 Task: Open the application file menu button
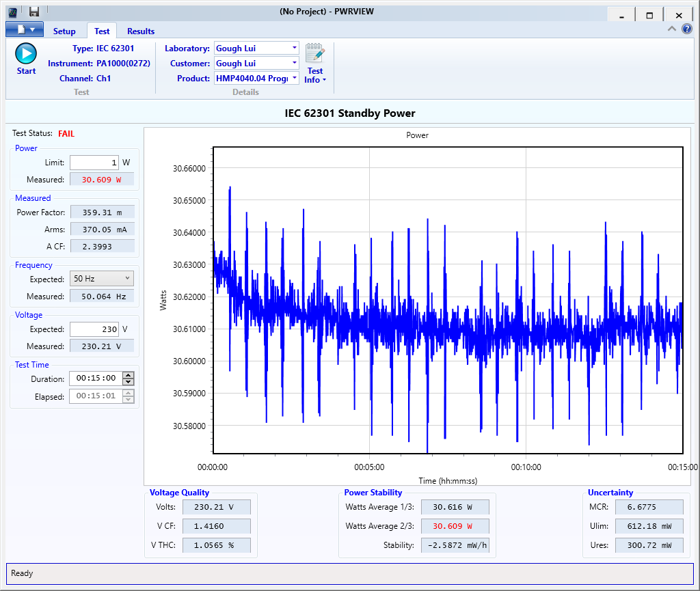coord(25,29)
